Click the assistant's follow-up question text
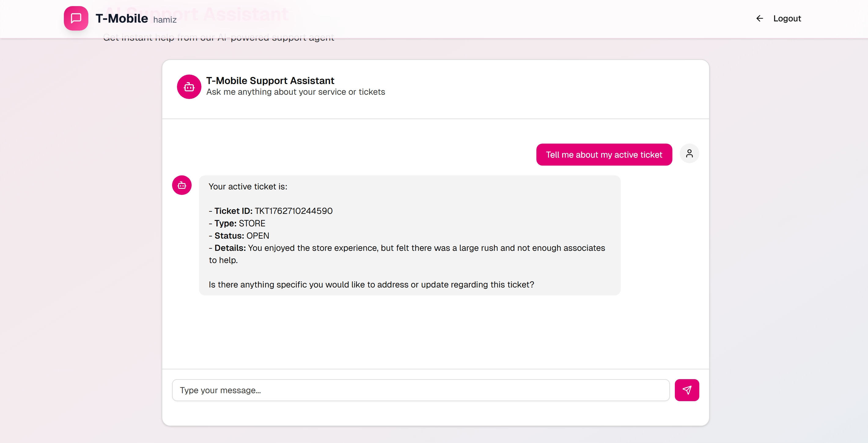The image size is (868, 443). pos(371,285)
